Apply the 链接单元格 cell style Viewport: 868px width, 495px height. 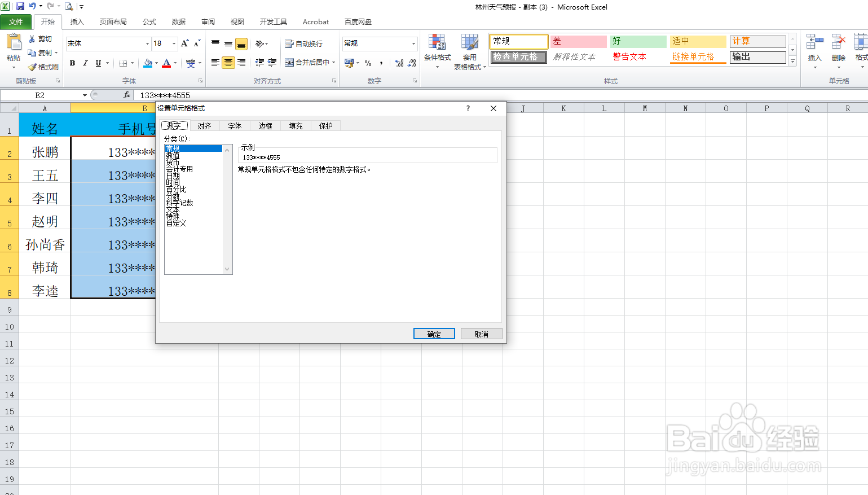[698, 57]
